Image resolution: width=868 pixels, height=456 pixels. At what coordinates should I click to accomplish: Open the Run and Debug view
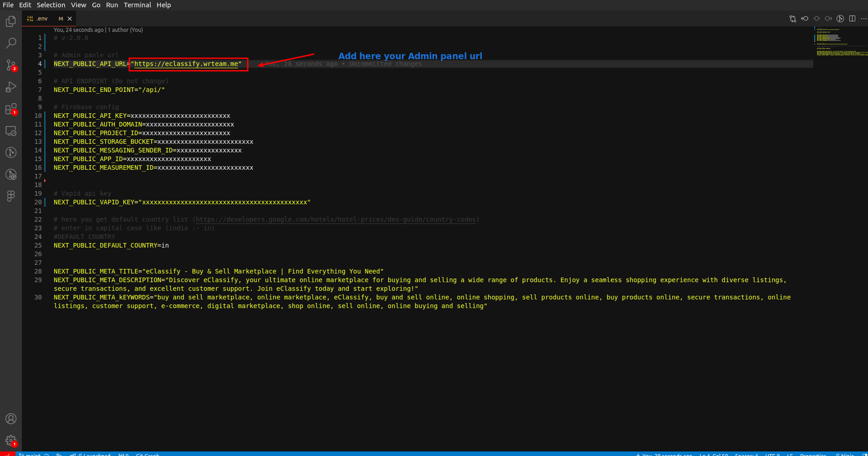pyautogui.click(x=11, y=87)
